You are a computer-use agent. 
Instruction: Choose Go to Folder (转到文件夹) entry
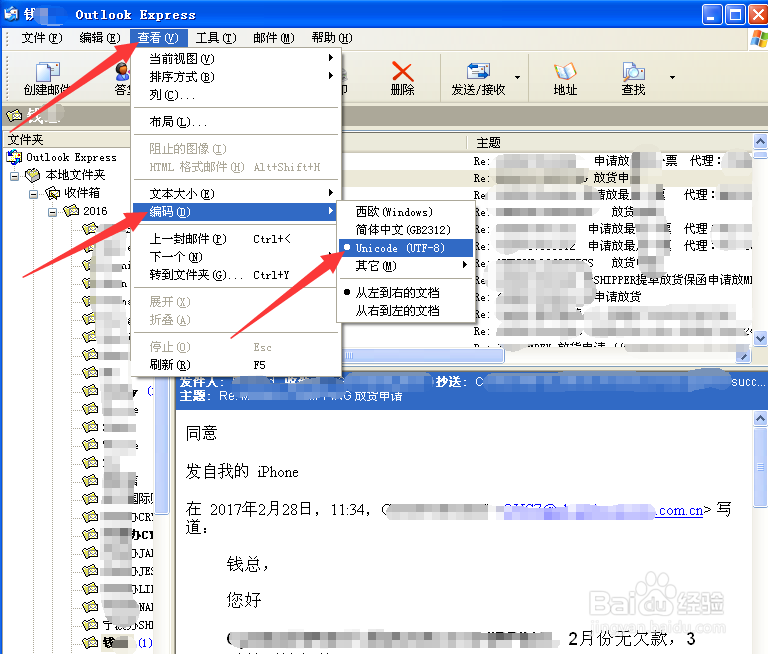pos(235,275)
